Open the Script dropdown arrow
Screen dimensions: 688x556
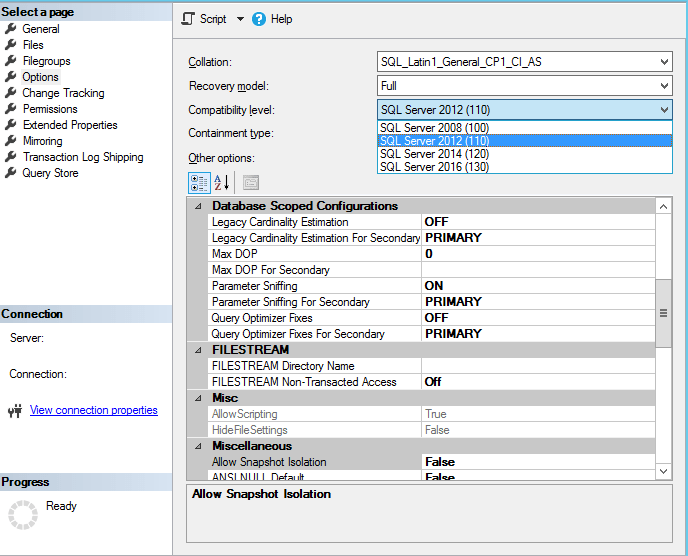[x=240, y=19]
